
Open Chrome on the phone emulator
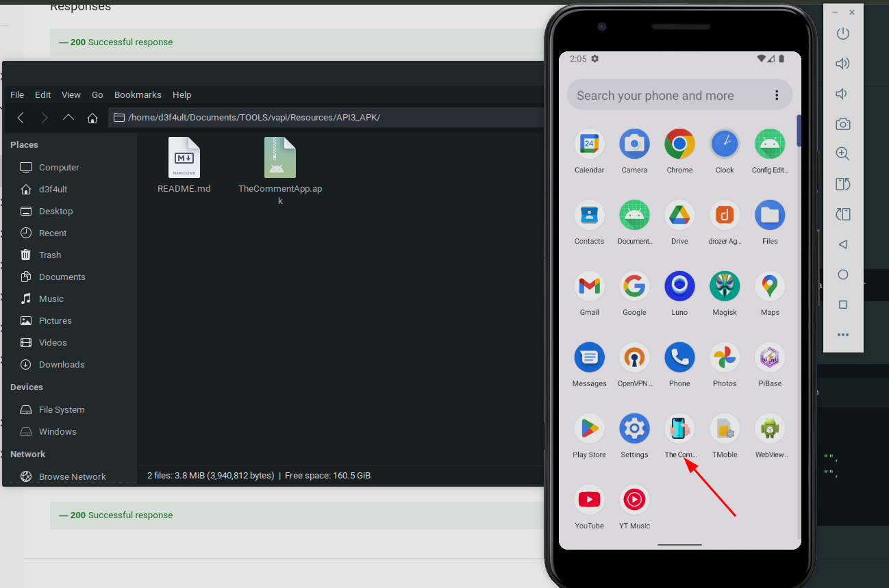679,144
